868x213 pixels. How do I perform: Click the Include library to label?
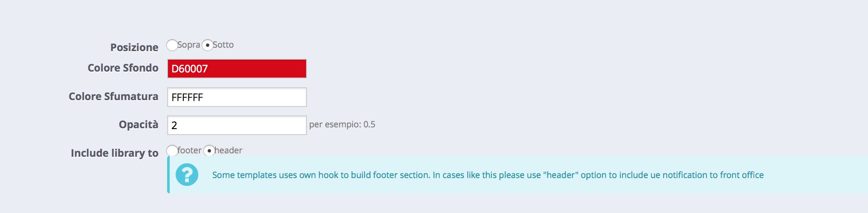coord(115,153)
